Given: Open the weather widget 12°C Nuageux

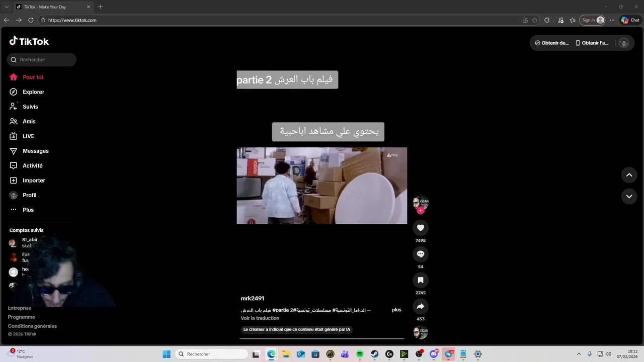Looking at the screenshot, I should [21, 354].
